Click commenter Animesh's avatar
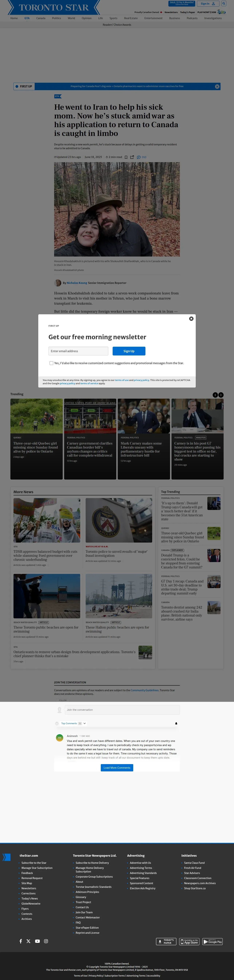Image resolution: width=234 pixels, height=980 pixels. click(60, 738)
